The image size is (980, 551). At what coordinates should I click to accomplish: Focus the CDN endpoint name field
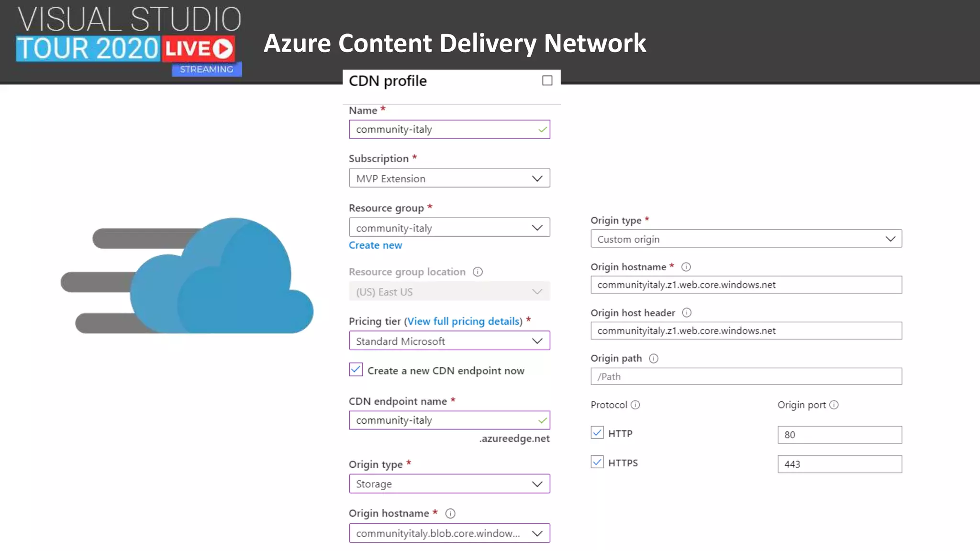(449, 420)
